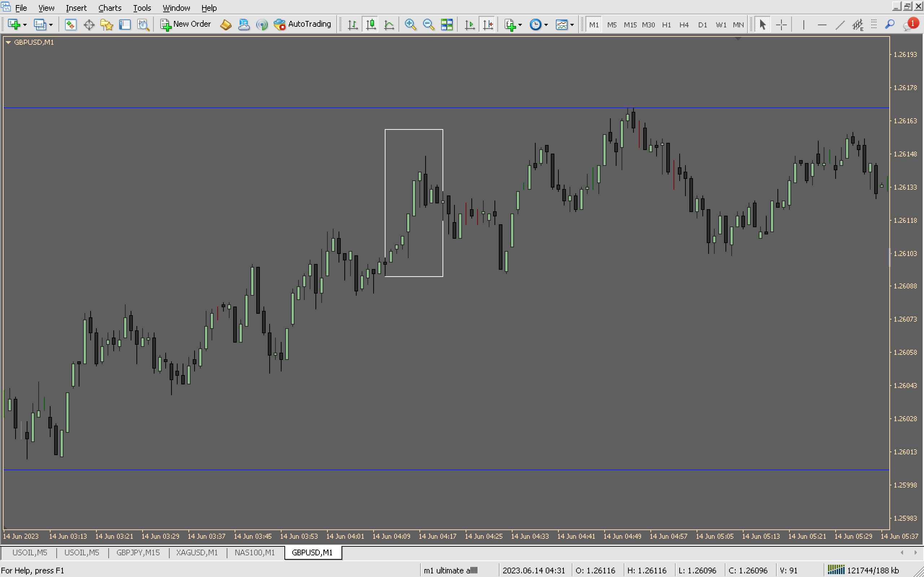Click the Zoom Out magnifier icon
The image size is (924, 577).
pos(428,25)
